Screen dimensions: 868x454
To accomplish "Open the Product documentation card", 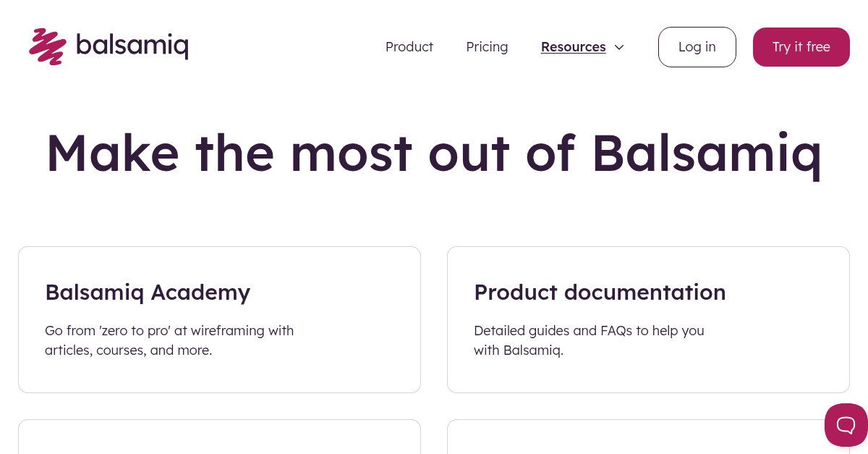I will 648,319.
